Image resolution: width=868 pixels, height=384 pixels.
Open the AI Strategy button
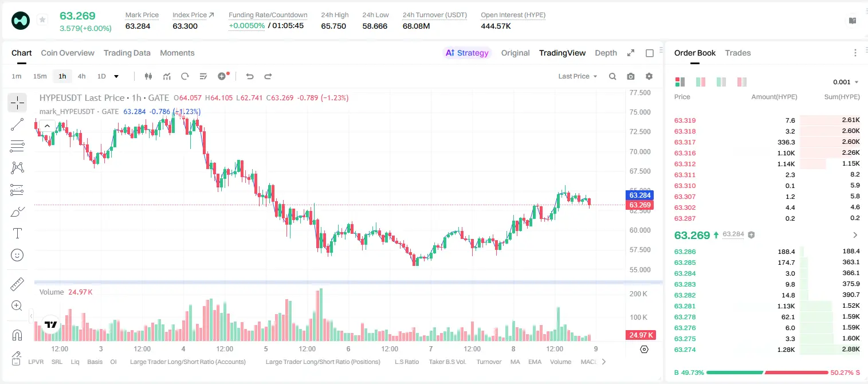coord(468,53)
